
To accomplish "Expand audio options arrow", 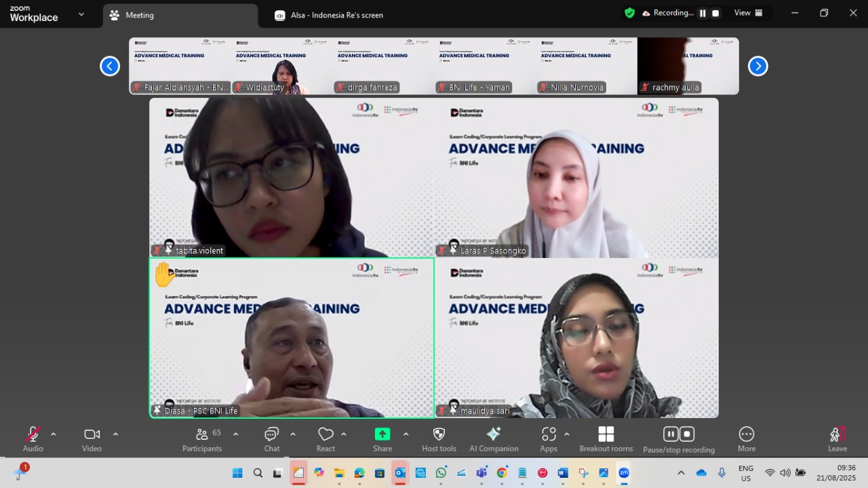I will [54, 434].
